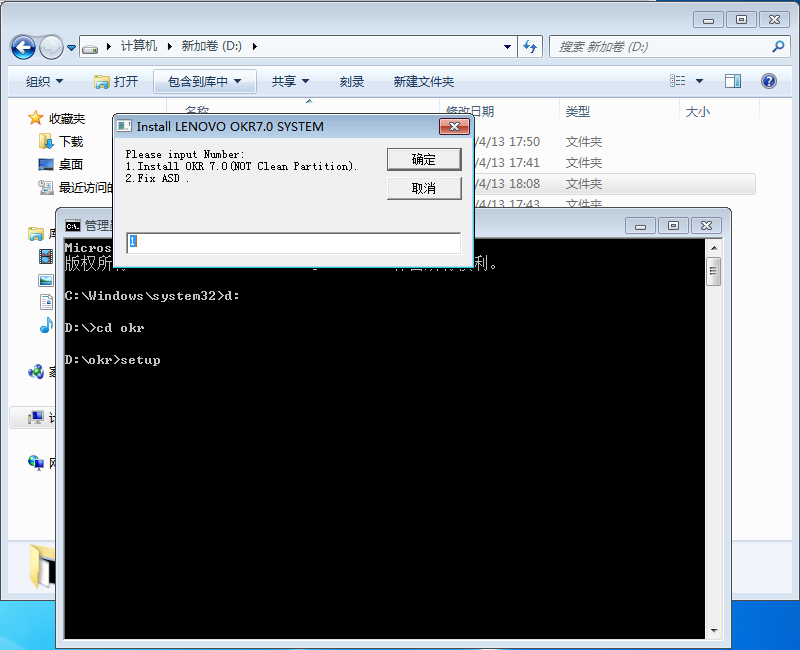Select the file row dated 17:41
The height and width of the screenshot is (650, 800).
[615, 162]
